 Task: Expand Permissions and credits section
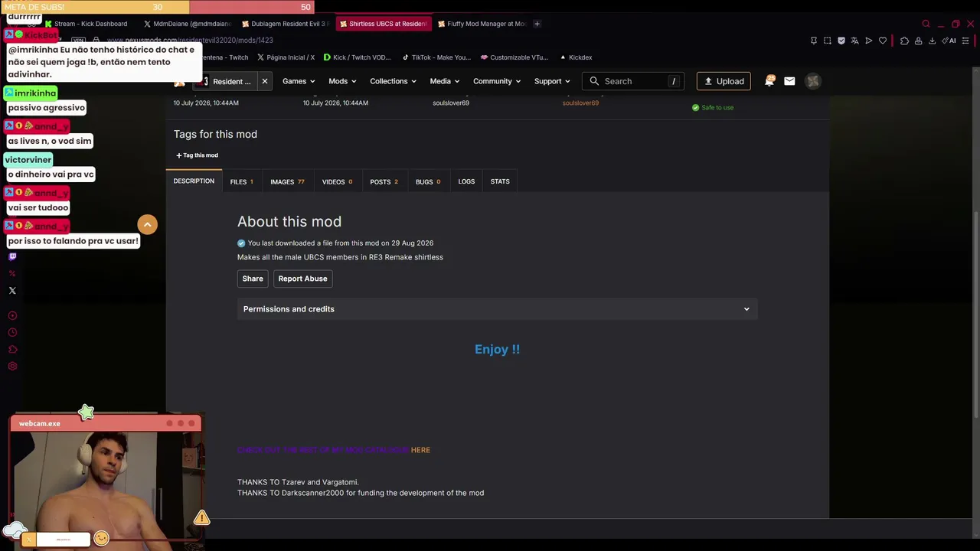click(497, 309)
